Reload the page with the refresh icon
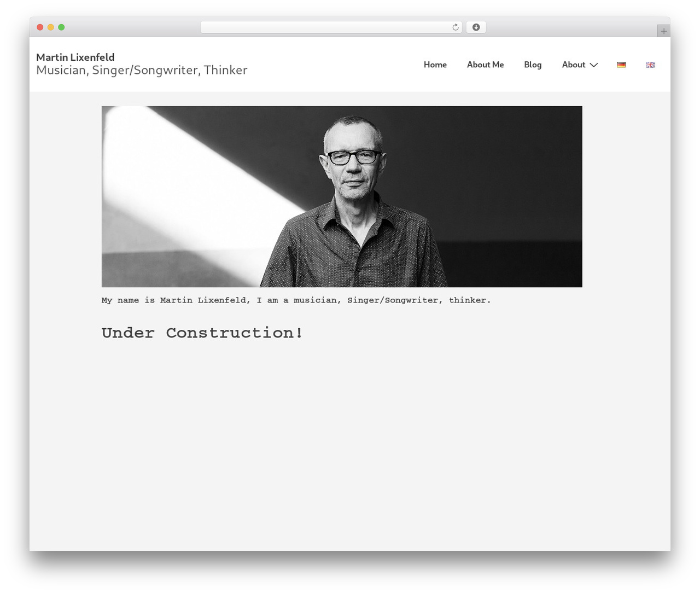The width and height of the screenshot is (700, 593). (x=455, y=27)
